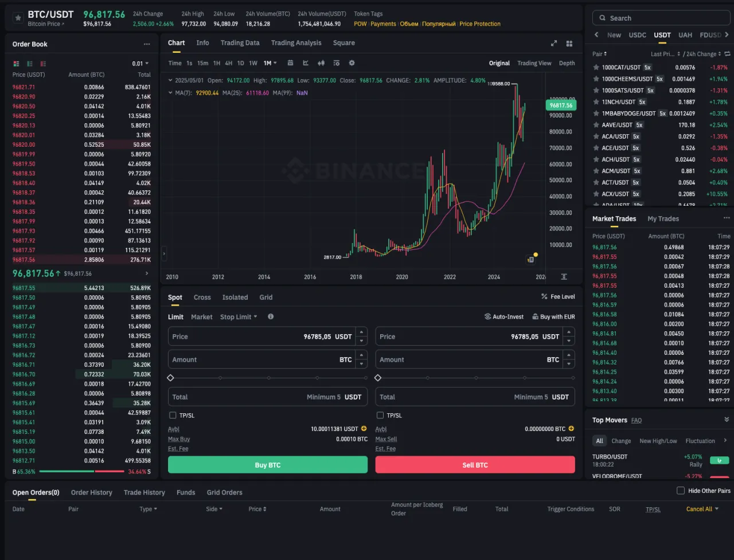Open Trading Data tab

point(240,43)
